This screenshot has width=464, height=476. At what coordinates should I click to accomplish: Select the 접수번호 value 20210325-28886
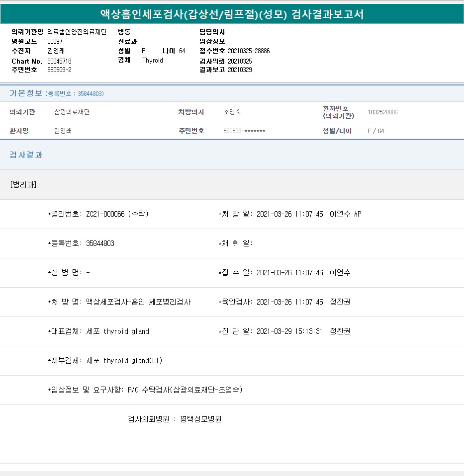(x=249, y=51)
